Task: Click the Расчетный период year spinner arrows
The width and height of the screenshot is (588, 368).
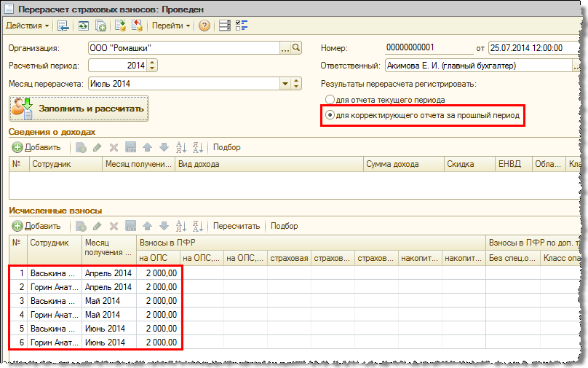Action: click(x=152, y=66)
